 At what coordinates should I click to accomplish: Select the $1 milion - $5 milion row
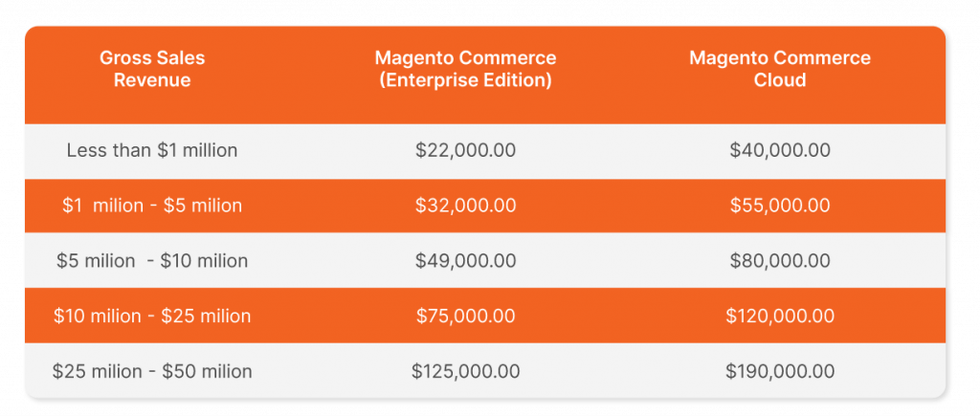pyautogui.click(x=485, y=206)
